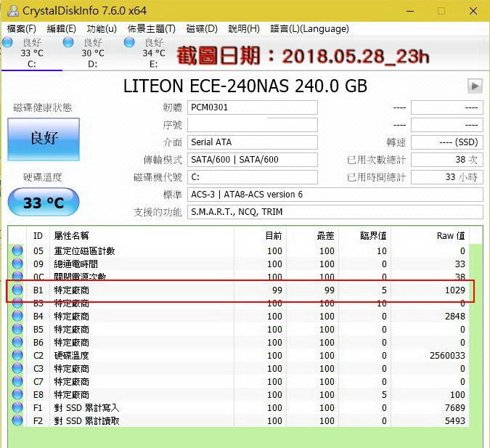The width and height of the screenshot is (490, 448).
Task: Click status icon for attribute B6
Action: pos(17,342)
